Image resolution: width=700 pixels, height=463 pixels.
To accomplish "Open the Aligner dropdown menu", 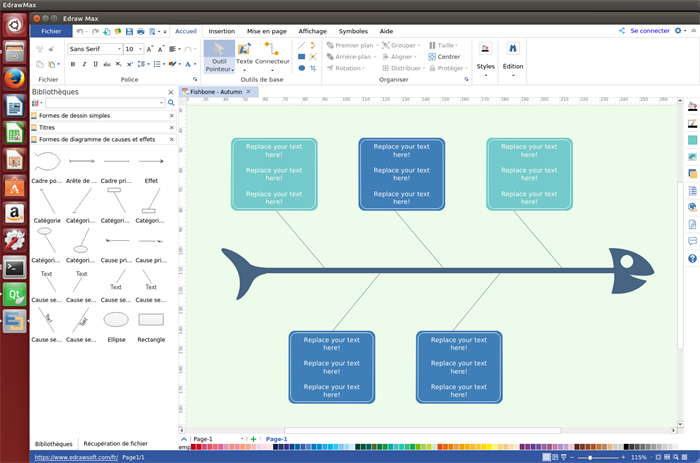I will (x=403, y=56).
